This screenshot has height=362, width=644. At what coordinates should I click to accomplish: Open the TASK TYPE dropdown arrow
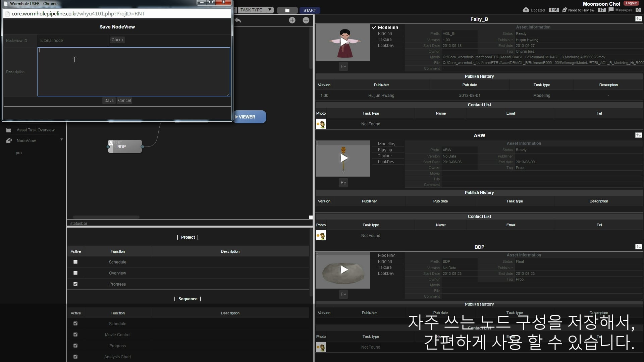(x=270, y=10)
